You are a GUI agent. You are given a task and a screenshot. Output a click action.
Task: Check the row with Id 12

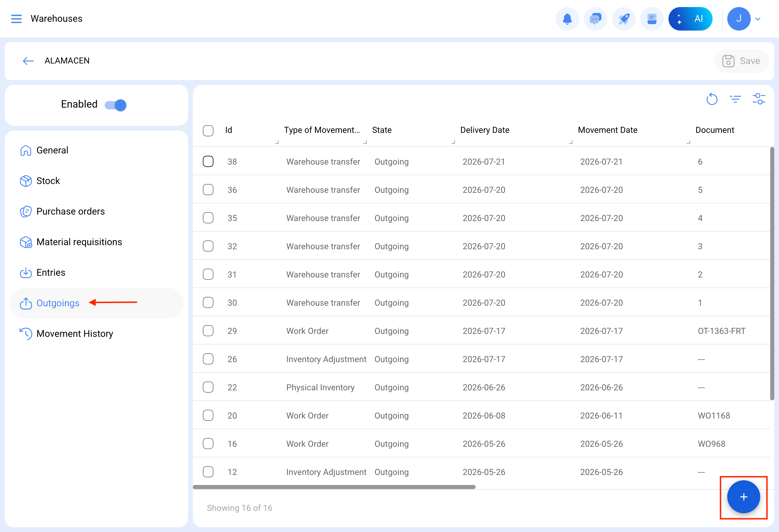tap(208, 472)
